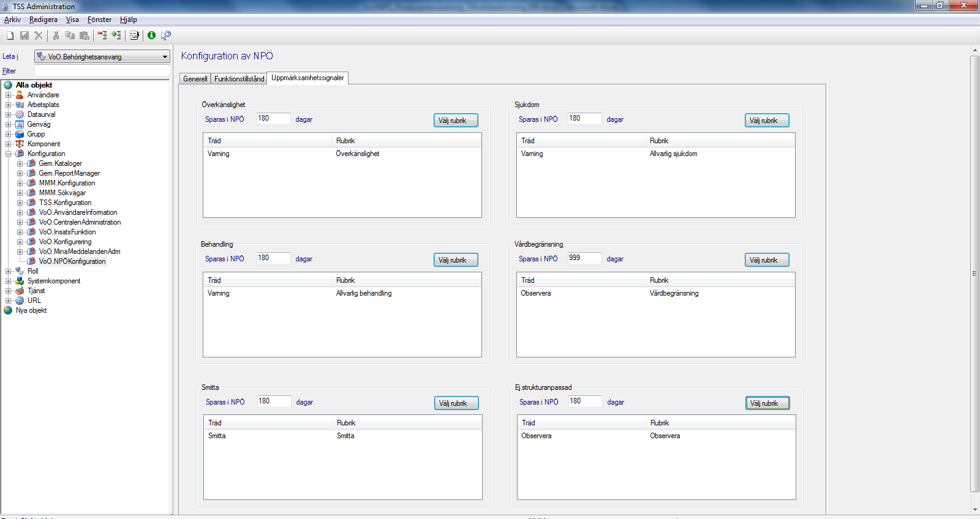Click the What's This help cursor icon
The width and height of the screenshot is (980, 519).
(x=166, y=35)
